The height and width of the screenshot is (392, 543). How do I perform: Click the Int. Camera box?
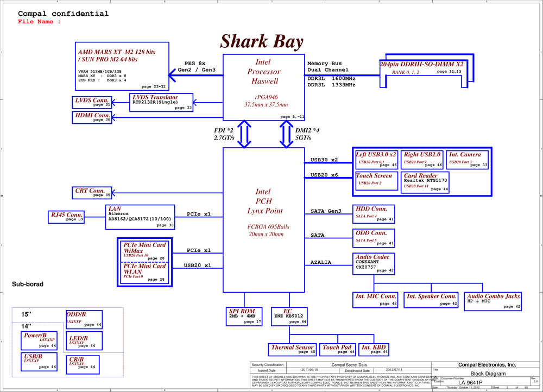[x=468, y=160]
